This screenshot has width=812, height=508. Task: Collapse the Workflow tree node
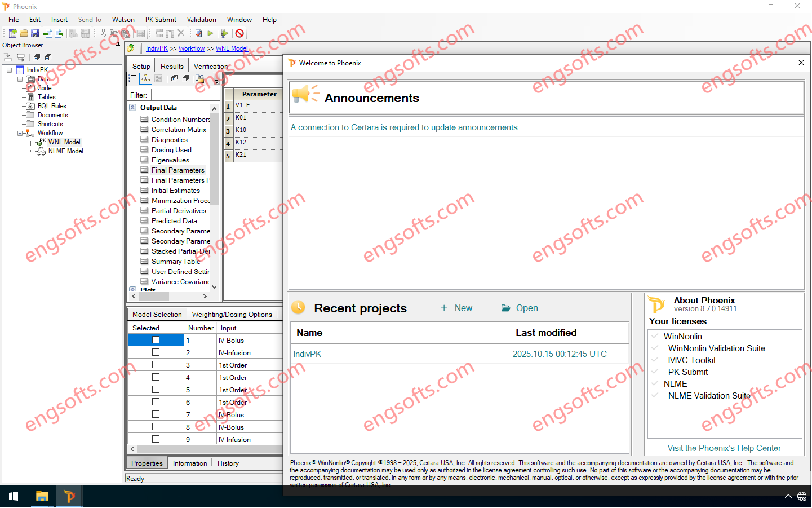pos(20,134)
